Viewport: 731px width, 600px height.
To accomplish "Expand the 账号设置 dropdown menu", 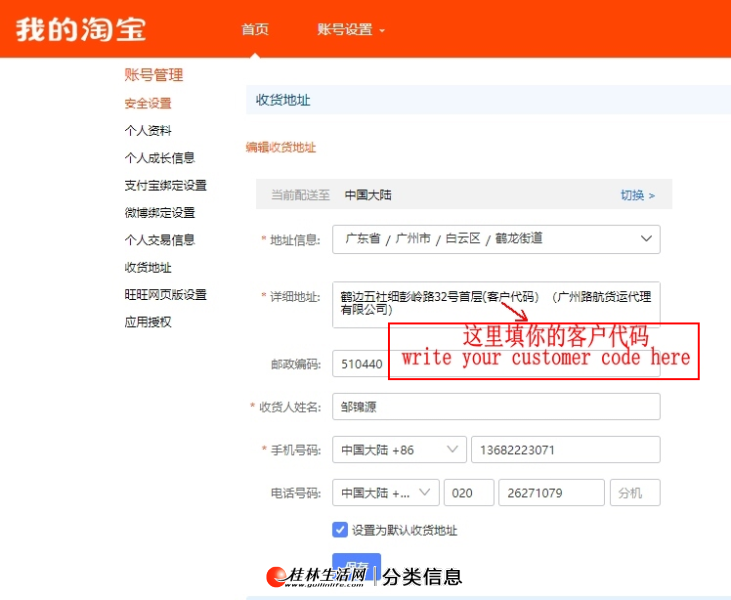I will point(350,30).
